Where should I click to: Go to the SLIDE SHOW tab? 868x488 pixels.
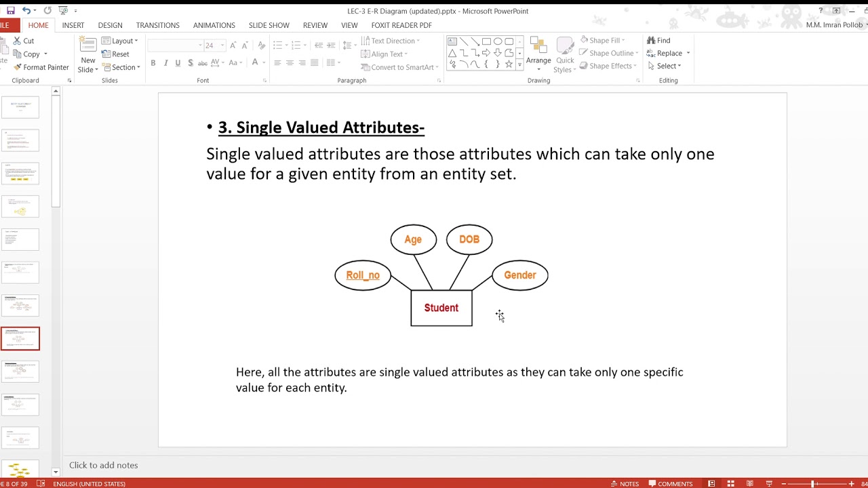pos(269,25)
